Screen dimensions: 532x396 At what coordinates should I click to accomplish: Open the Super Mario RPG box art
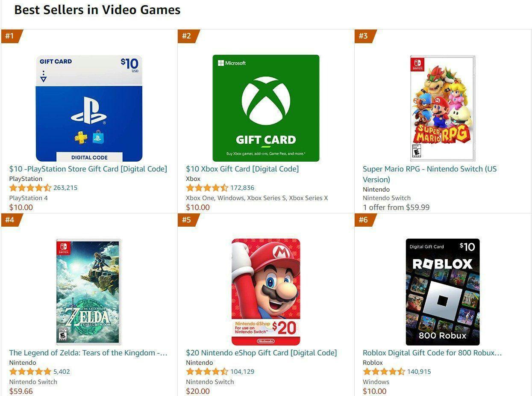[440, 107]
